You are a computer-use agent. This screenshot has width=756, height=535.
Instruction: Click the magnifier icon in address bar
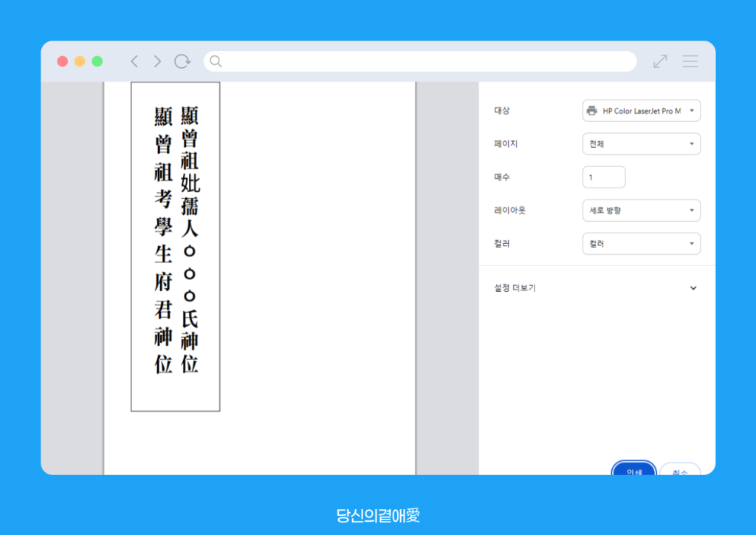[x=216, y=61]
